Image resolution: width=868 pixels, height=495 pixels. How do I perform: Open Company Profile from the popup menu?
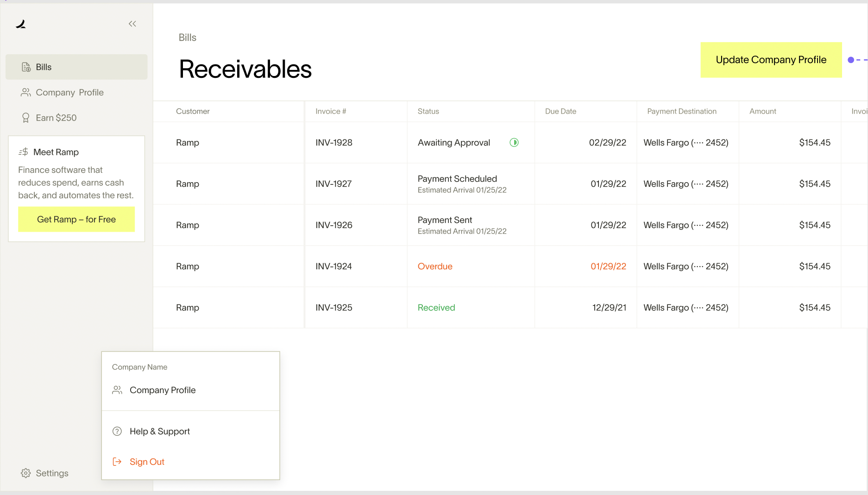click(x=163, y=390)
